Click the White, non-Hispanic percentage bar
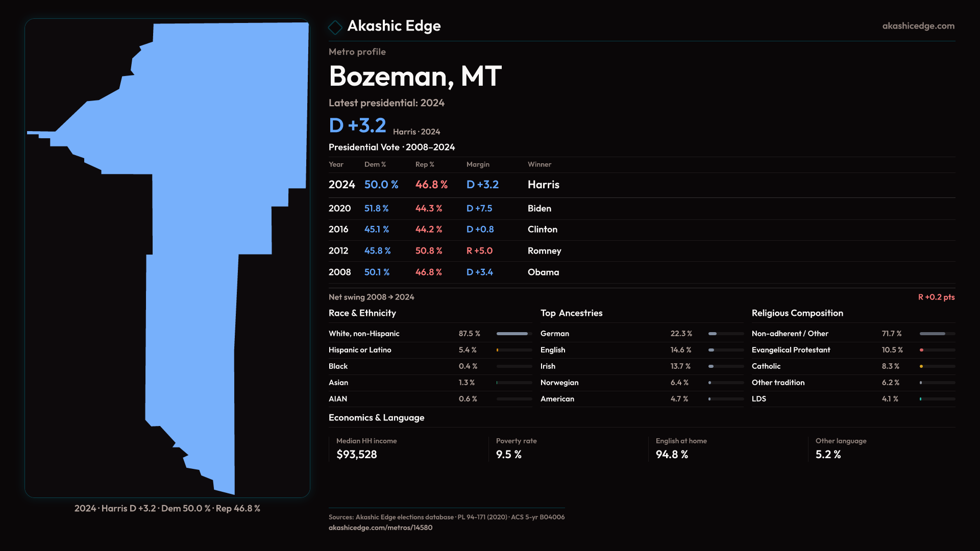This screenshot has width=980, height=551. tap(513, 334)
